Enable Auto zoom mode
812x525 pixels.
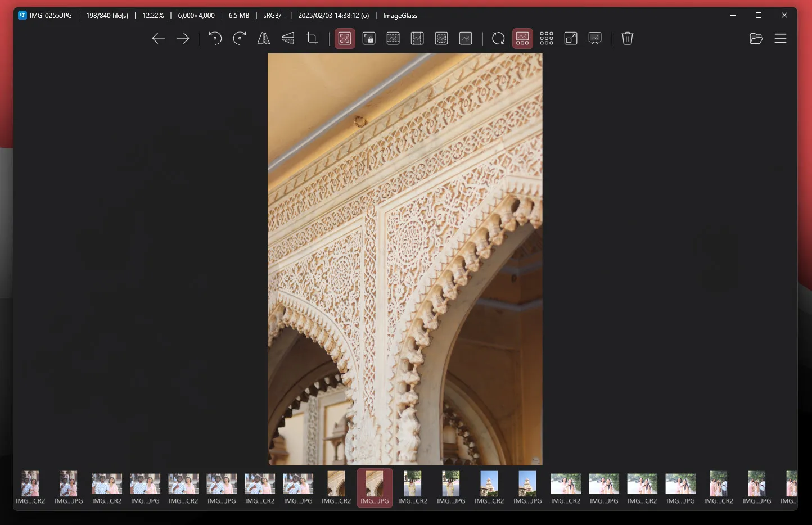345,38
